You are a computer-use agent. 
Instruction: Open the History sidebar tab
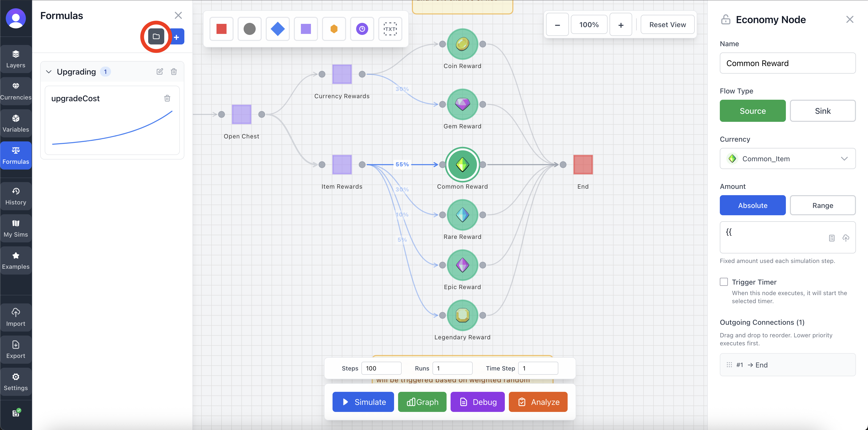16,196
